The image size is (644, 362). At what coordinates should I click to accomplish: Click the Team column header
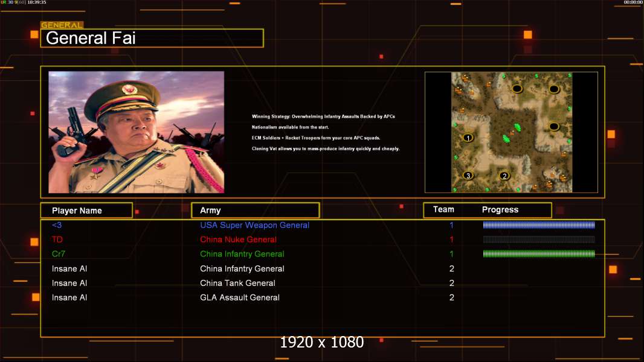click(443, 209)
